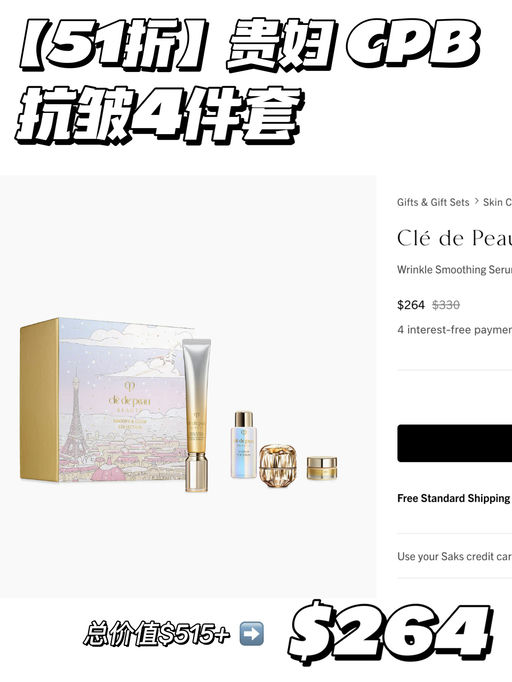Open the Use your Saks credit card offer

tap(454, 556)
